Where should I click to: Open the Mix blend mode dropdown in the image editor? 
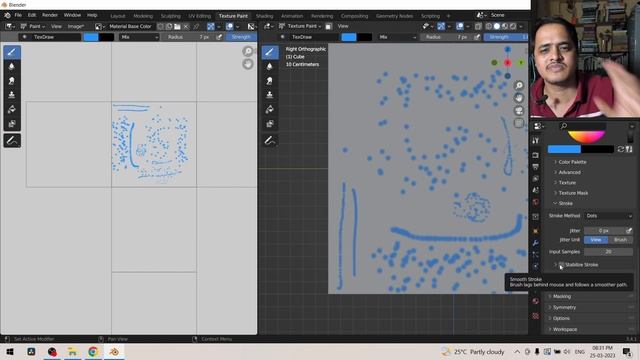[x=139, y=37]
